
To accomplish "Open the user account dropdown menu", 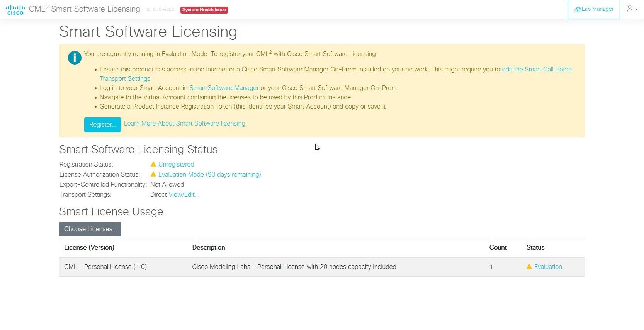I will click(632, 9).
